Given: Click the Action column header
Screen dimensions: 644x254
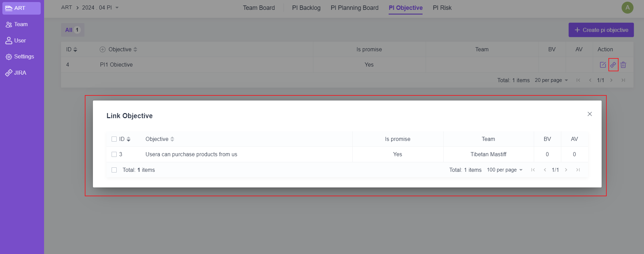Looking at the screenshot, I should pyautogui.click(x=605, y=49).
